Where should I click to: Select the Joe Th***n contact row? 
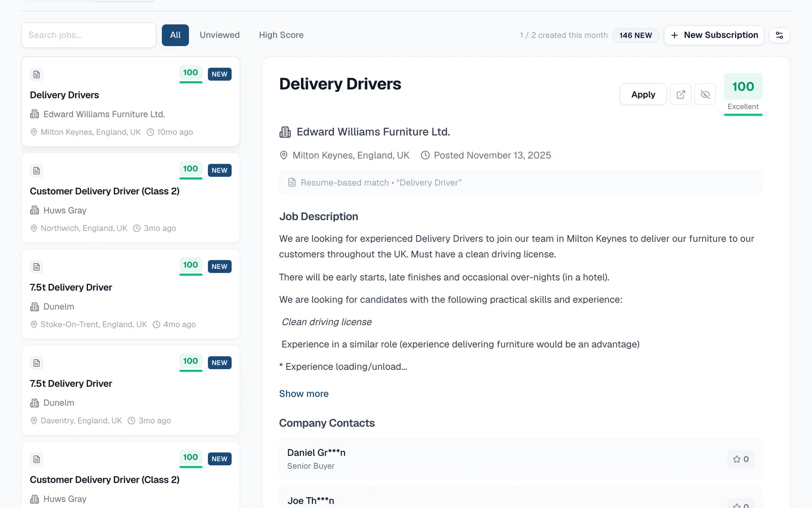point(521,497)
